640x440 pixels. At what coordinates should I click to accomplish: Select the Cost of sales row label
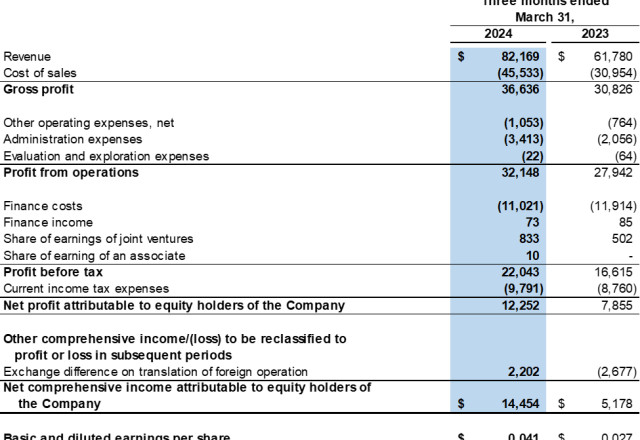[x=40, y=73]
